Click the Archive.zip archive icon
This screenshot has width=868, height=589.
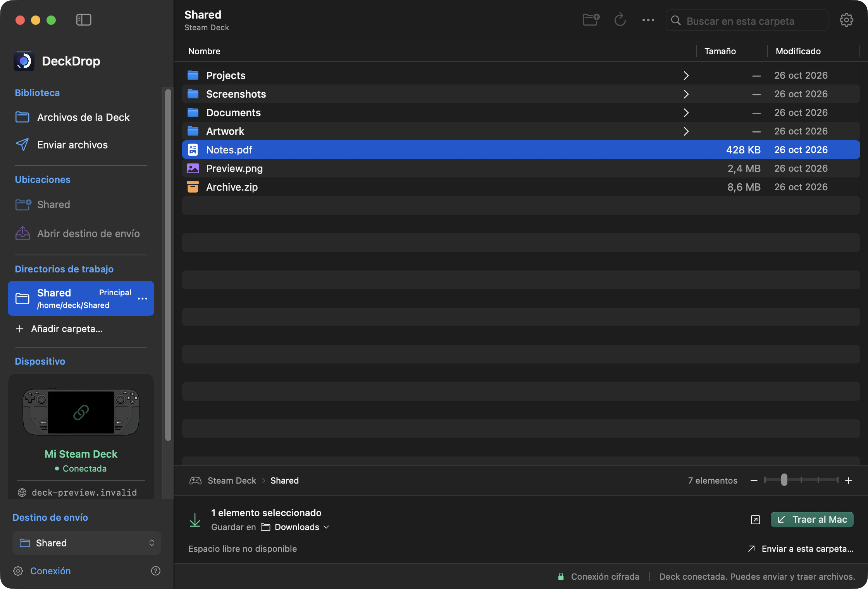193,187
